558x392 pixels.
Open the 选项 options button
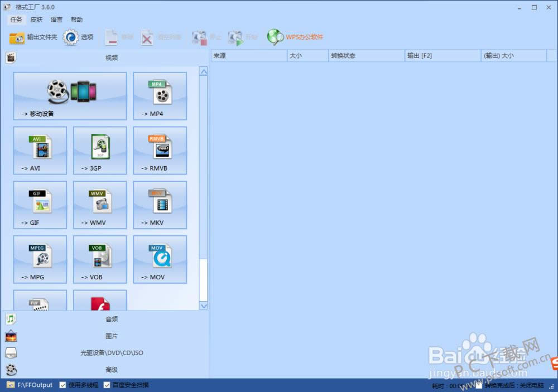pos(79,37)
